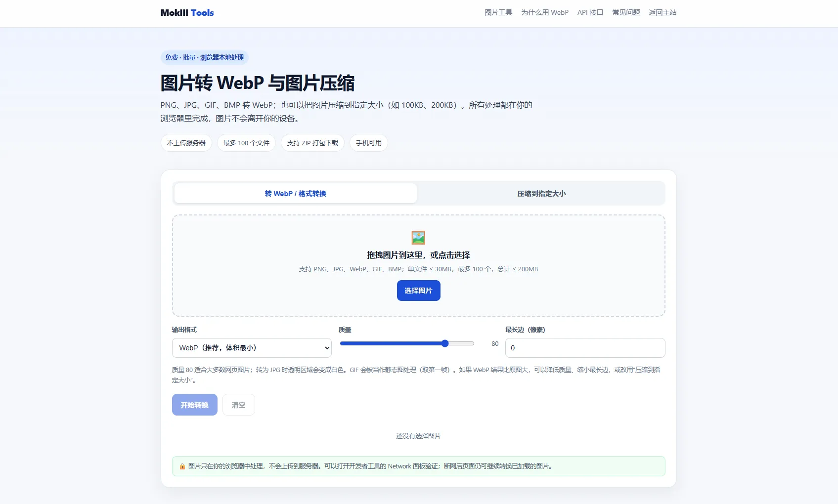Click the 图片转 WebP 与图片压缩 heading
The height and width of the screenshot is (504, 838).
tap(258, 83)
